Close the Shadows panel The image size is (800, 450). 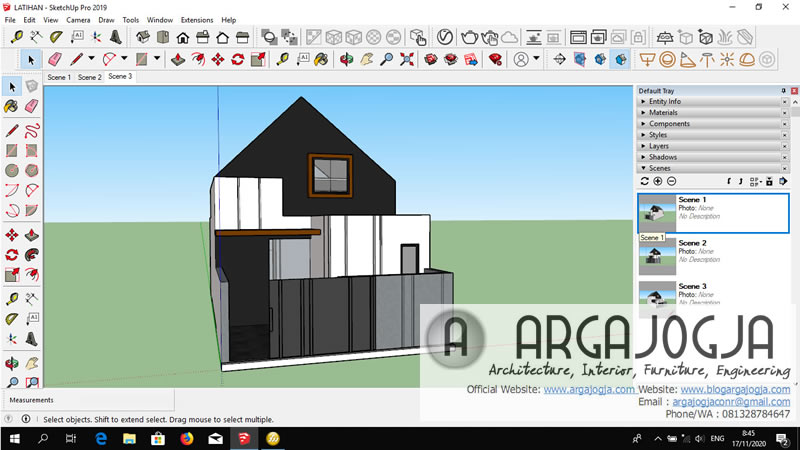785,157
